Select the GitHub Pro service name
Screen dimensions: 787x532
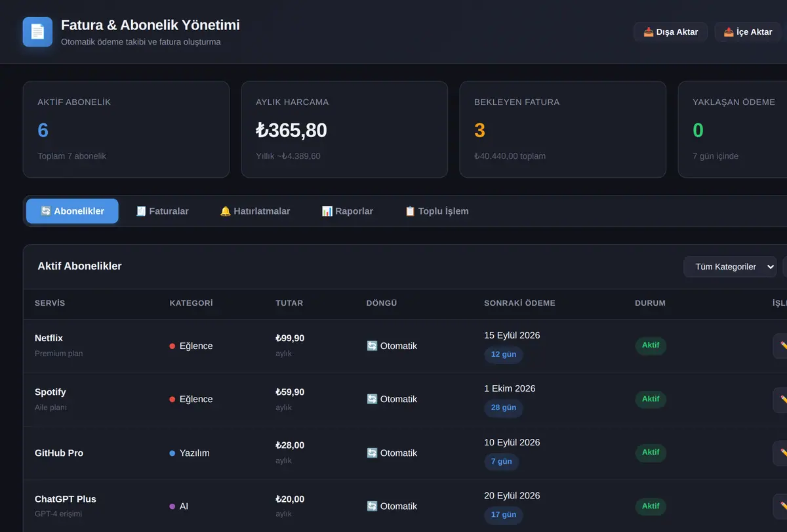(x=59, y=453)
